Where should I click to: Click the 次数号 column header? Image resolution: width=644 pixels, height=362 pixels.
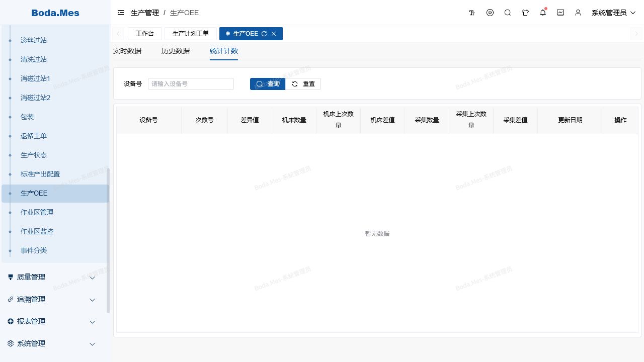click(x=205, y=120)
